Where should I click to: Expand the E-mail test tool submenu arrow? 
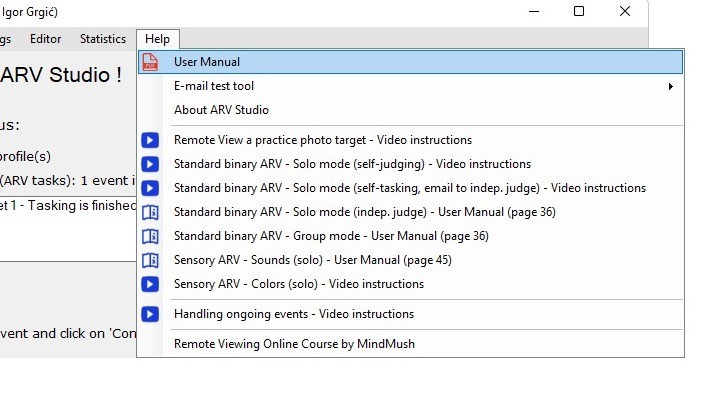(670, 87)
